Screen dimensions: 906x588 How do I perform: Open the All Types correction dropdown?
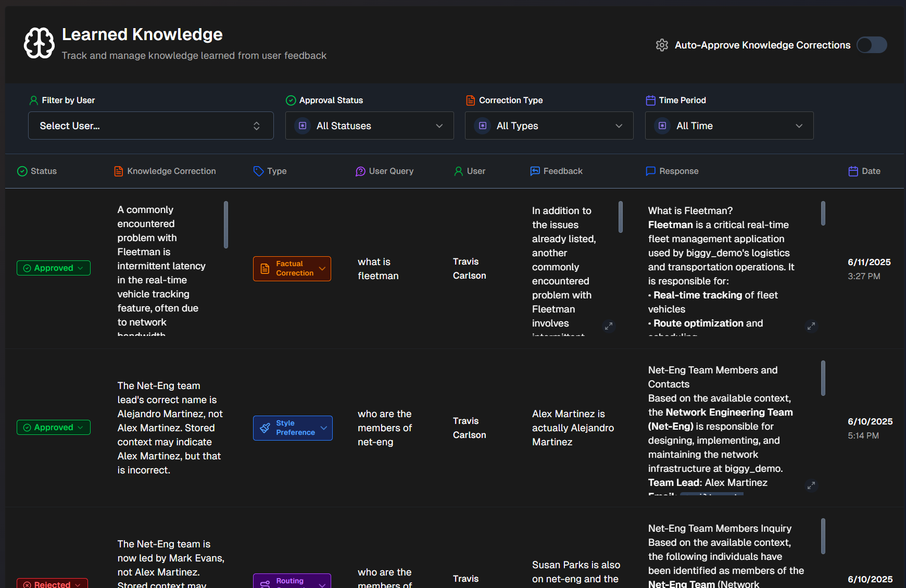(x=549, y=126)
